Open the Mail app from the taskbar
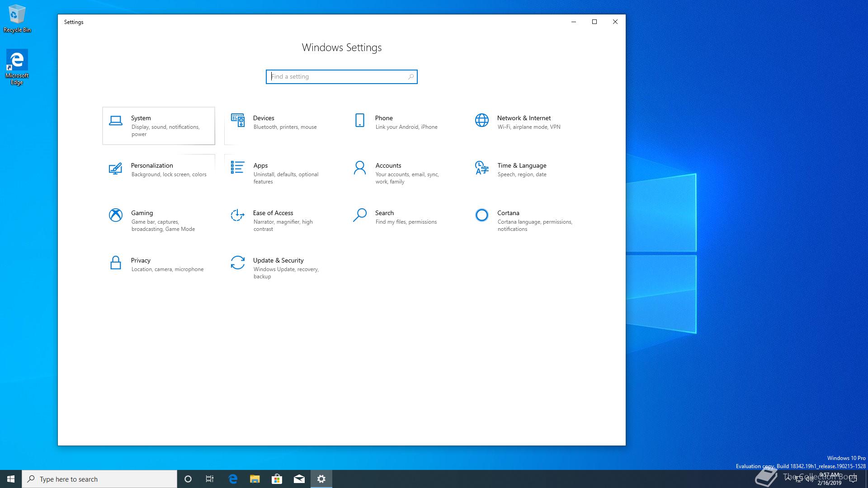868x488 pixels. 299,479
